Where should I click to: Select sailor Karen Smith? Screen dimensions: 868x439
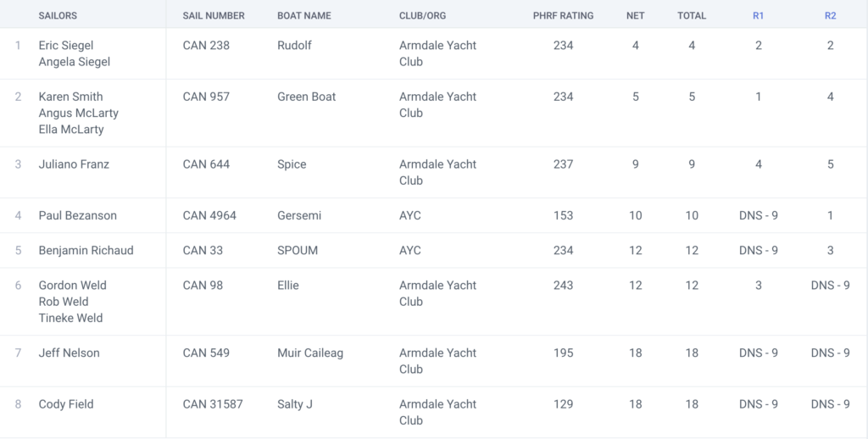pyautogui.click(x=70, y=97)
